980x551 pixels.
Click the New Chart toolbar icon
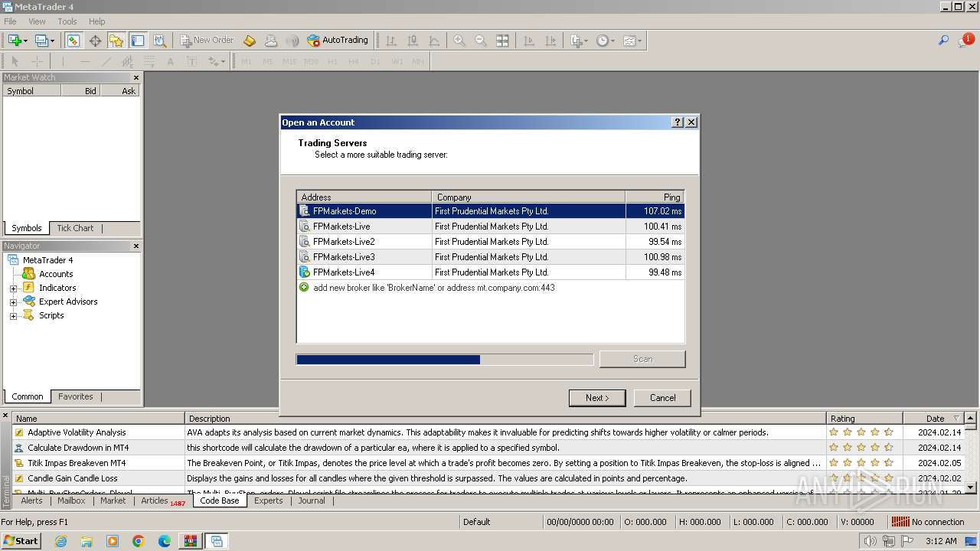coord(15,41)
